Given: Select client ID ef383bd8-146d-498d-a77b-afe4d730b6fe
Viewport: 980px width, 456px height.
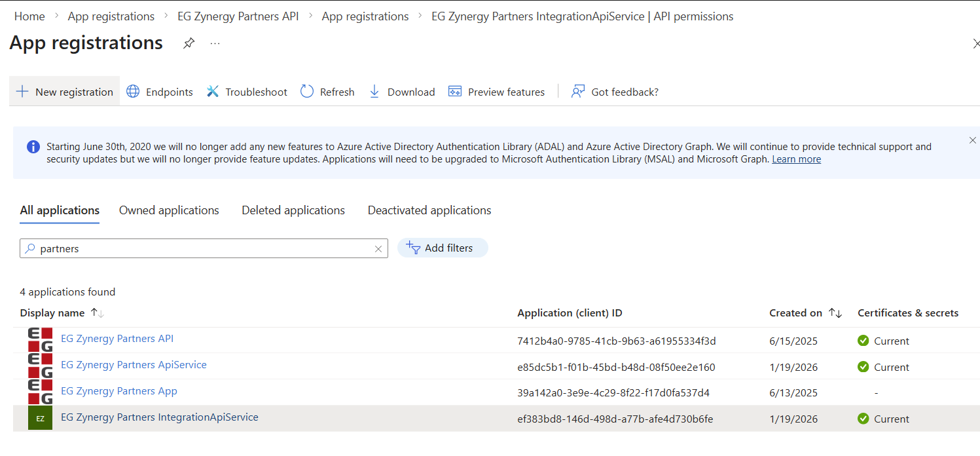Looking at the screenshot, I should [x=615, y=419].
